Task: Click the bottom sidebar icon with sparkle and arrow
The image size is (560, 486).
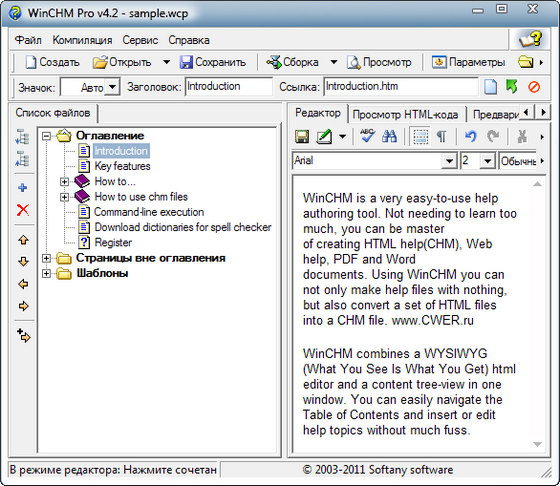Action: (24, 336)
